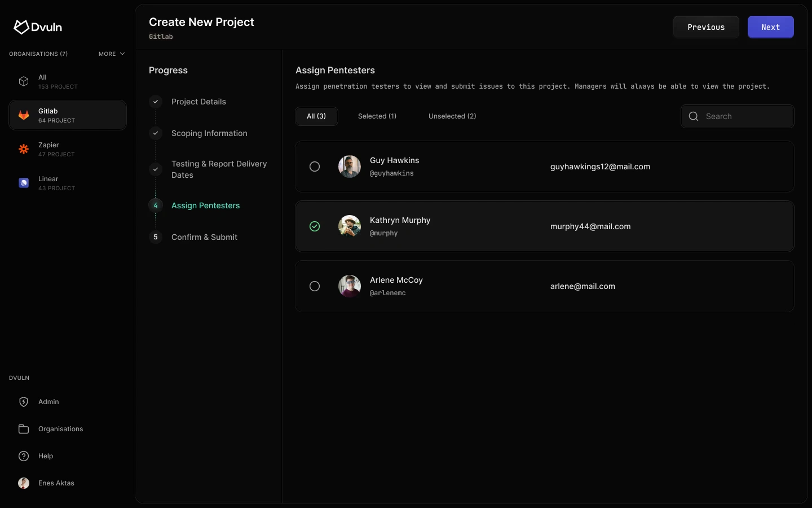Deselect Kathryn Murphy checkmark
812x508 pixels.
(315, 226)
